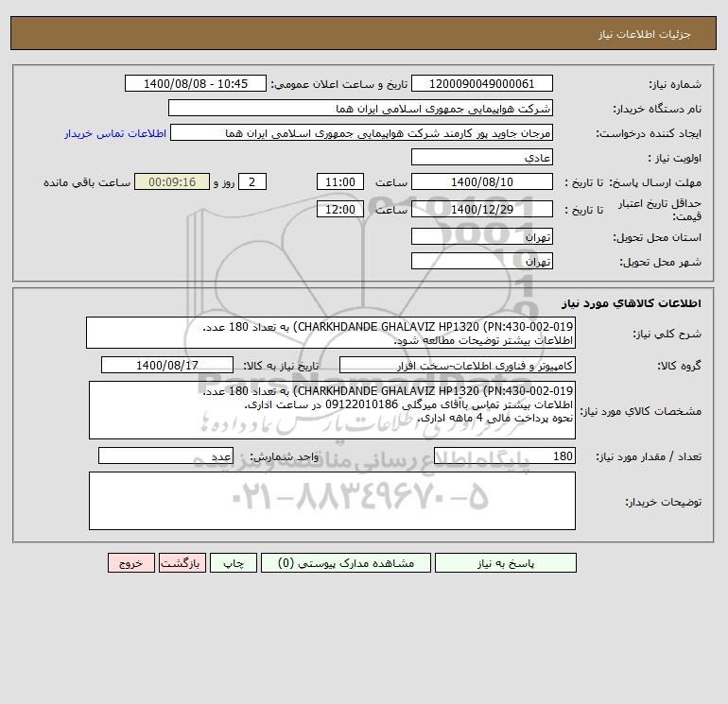Select the گروه کالا field

[x=458, y=365]
